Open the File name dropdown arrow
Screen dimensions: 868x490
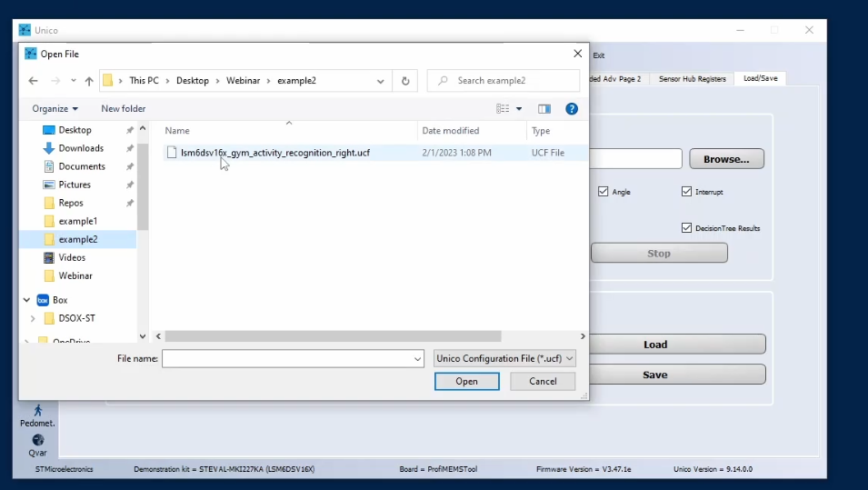click(417, 359)
